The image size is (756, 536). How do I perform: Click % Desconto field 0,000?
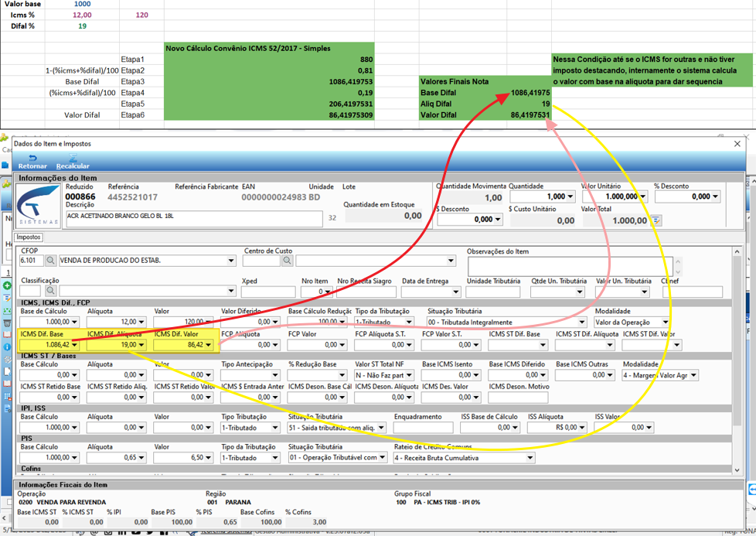tap(687, 196)
